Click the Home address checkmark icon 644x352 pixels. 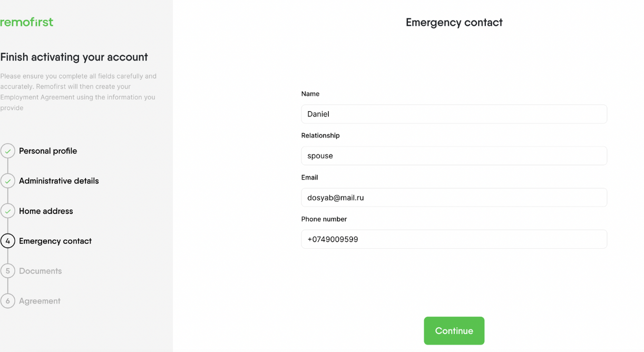pos(7,211)
